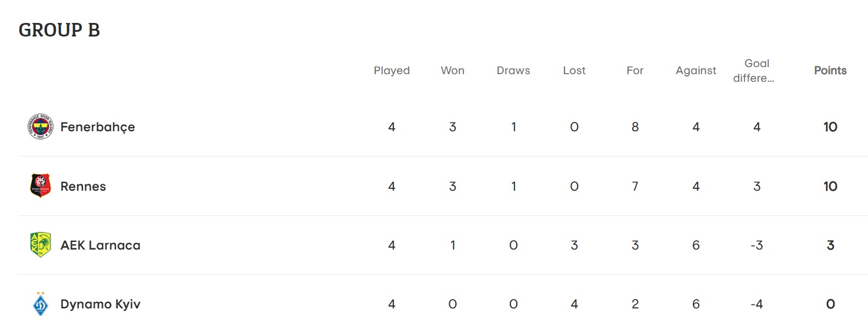Click Dynamo Kyiv's points value of 0

830,304
